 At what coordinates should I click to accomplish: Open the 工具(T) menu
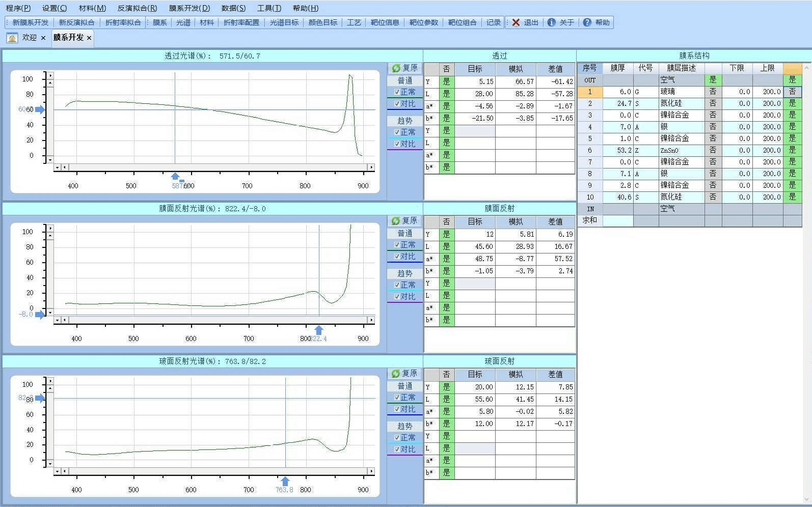click(x=269, y=8)
